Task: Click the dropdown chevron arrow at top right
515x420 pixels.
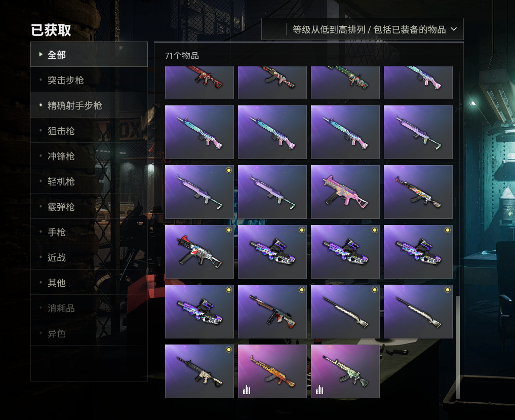Action: tap(454, 29)
